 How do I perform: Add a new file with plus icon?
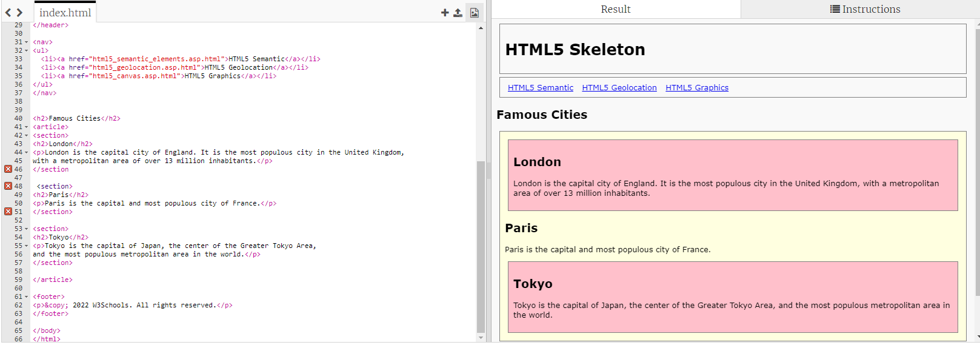coord(445,13)
